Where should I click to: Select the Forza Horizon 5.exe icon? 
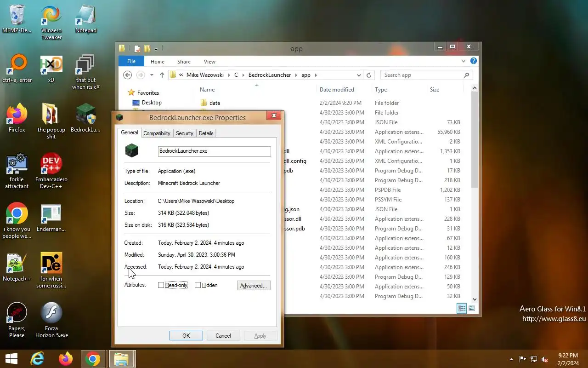click(x=51, y=320)
